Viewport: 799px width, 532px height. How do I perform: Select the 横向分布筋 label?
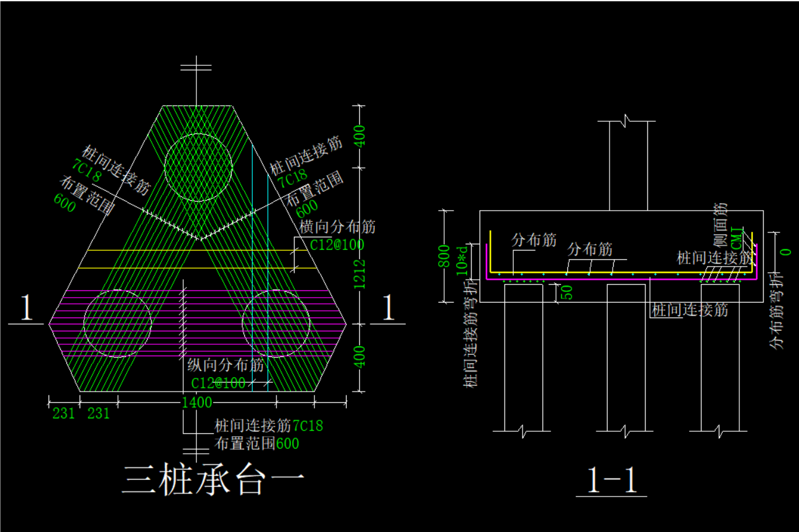click(337, 227)
